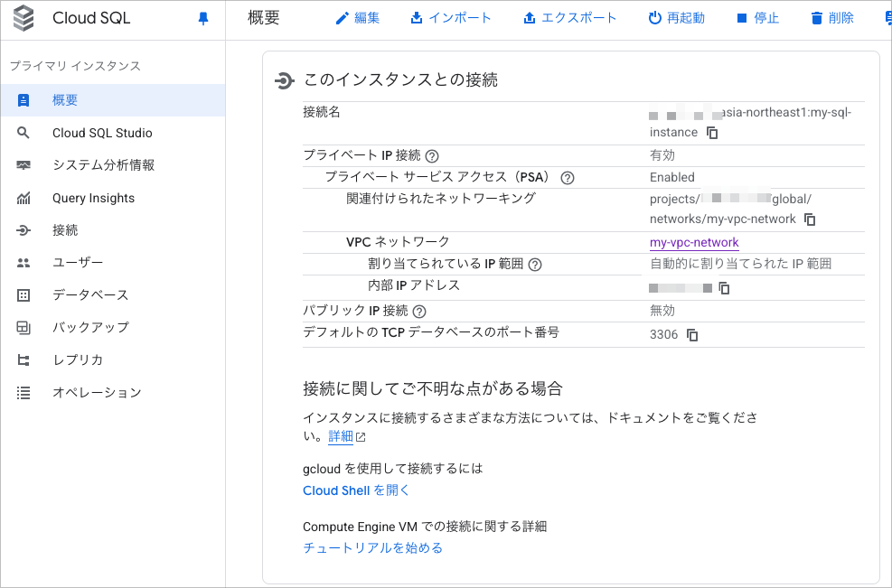Click the pencil icon of 編集
This screenshot has height=588, width=892.
pyautogui.click(x=342, y=19)
